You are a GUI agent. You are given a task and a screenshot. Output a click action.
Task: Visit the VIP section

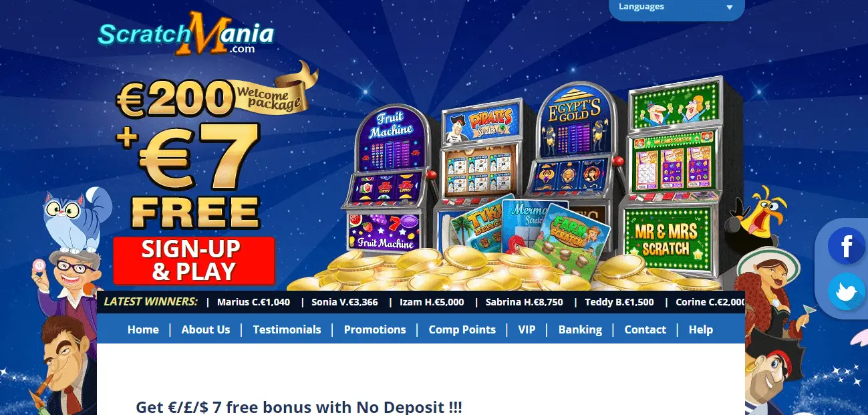click(527, 329)
